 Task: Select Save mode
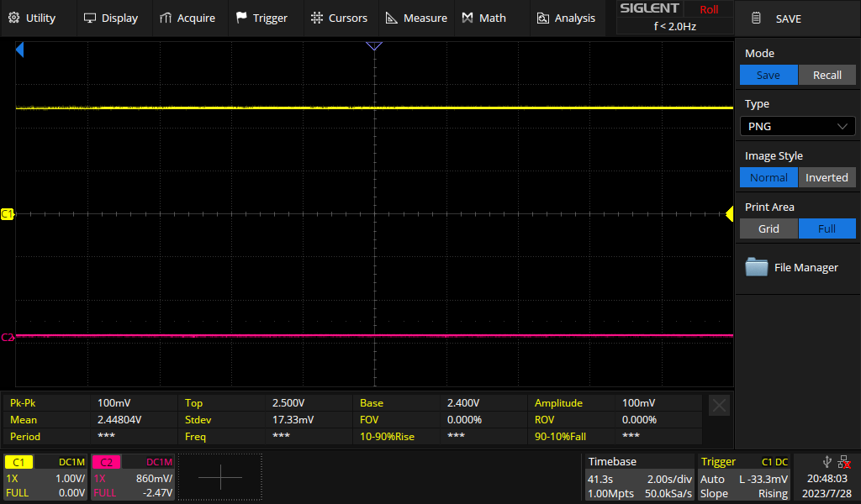pyautogui.click(x=768, y=75)
